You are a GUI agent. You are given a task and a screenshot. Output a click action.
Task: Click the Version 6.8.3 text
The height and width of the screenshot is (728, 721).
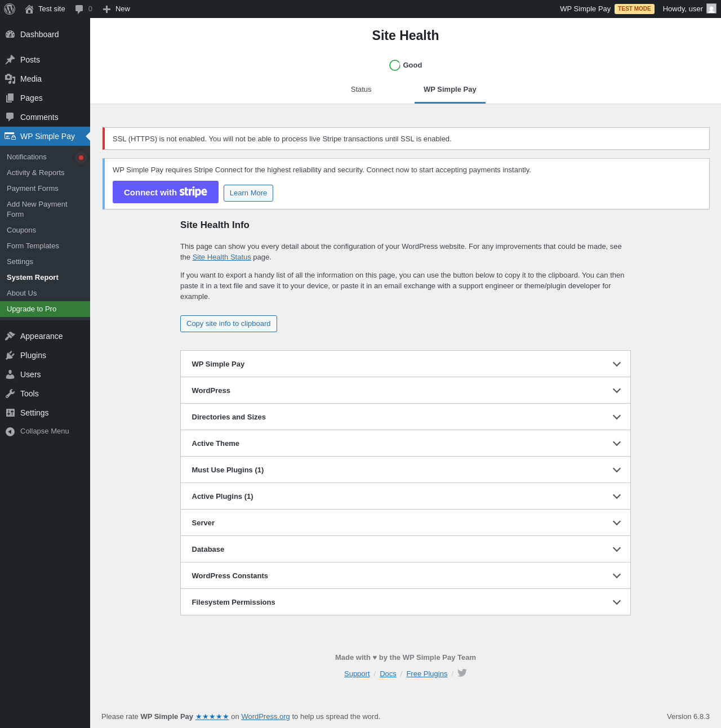point(688,717)
